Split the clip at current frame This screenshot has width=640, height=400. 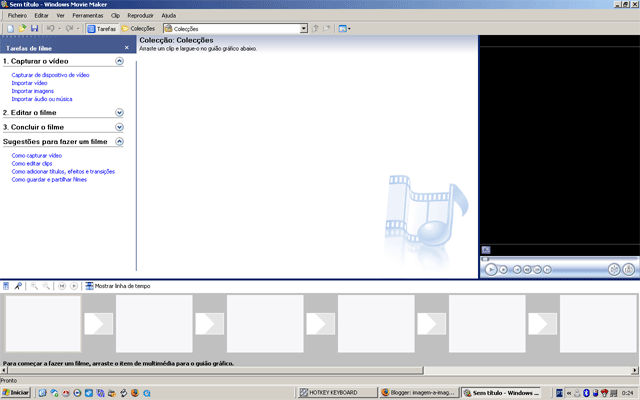coord(614,269)
